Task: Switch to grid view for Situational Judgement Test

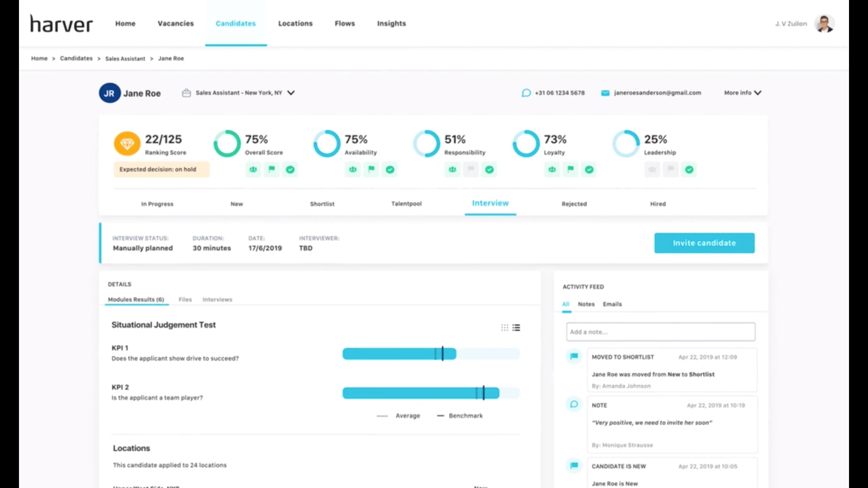Action: [504, 328]
